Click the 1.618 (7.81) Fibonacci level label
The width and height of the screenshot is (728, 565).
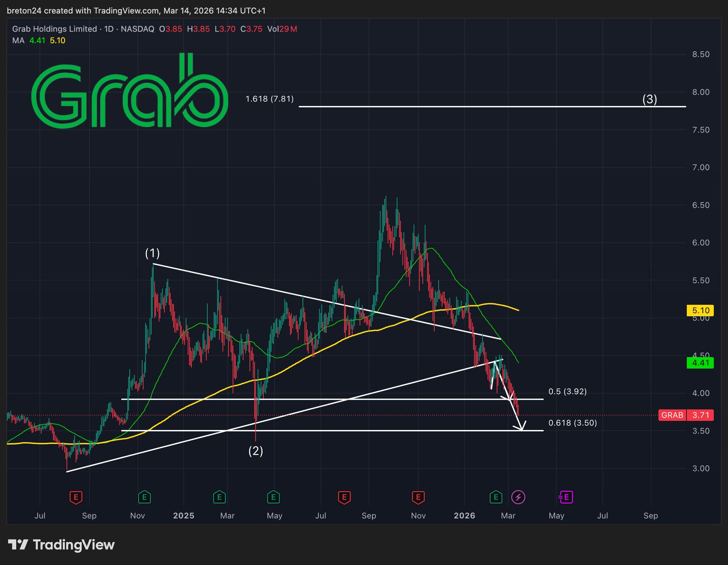click(x=269, y=99)
